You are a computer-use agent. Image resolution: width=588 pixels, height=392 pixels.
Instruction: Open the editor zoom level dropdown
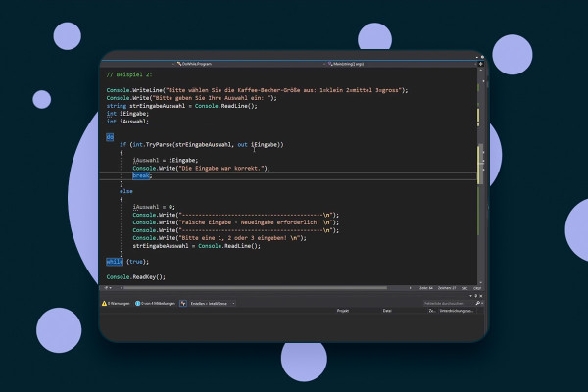108,288
